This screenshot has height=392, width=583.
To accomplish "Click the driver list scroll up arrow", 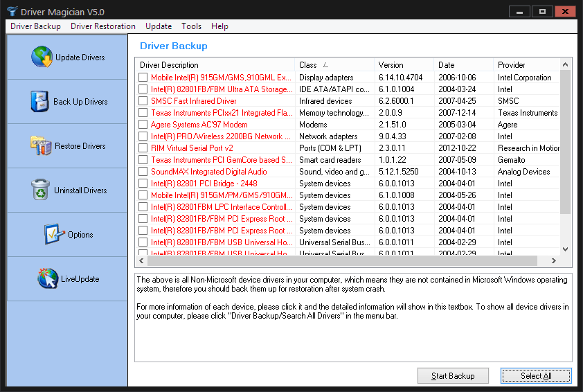I will [x=565, y=64].
